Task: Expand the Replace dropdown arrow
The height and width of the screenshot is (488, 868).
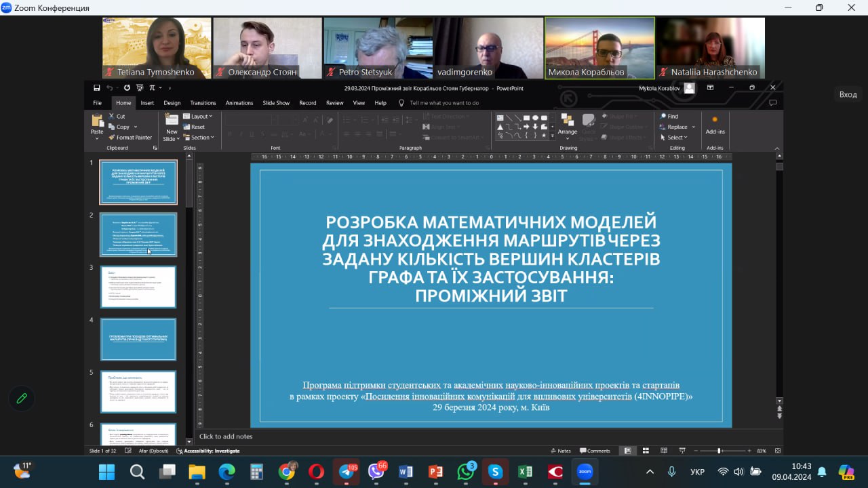Action: [x=694, y=127]
